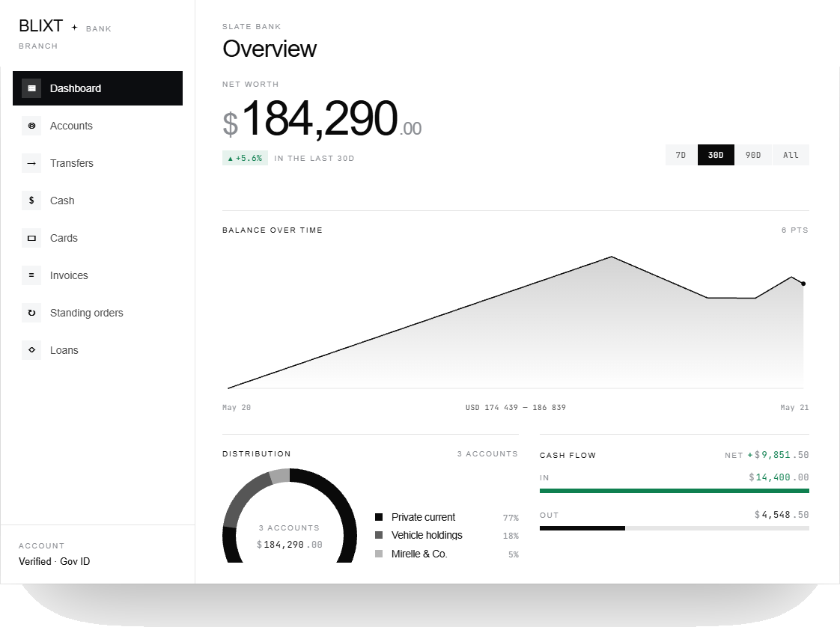Show the All time range
Image resolution: width=840 pixels, height=627 pixels.
click(791, 155)
